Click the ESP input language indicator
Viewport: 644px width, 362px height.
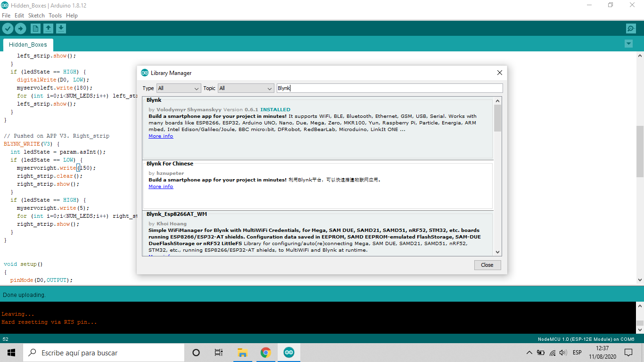point(577,353)
